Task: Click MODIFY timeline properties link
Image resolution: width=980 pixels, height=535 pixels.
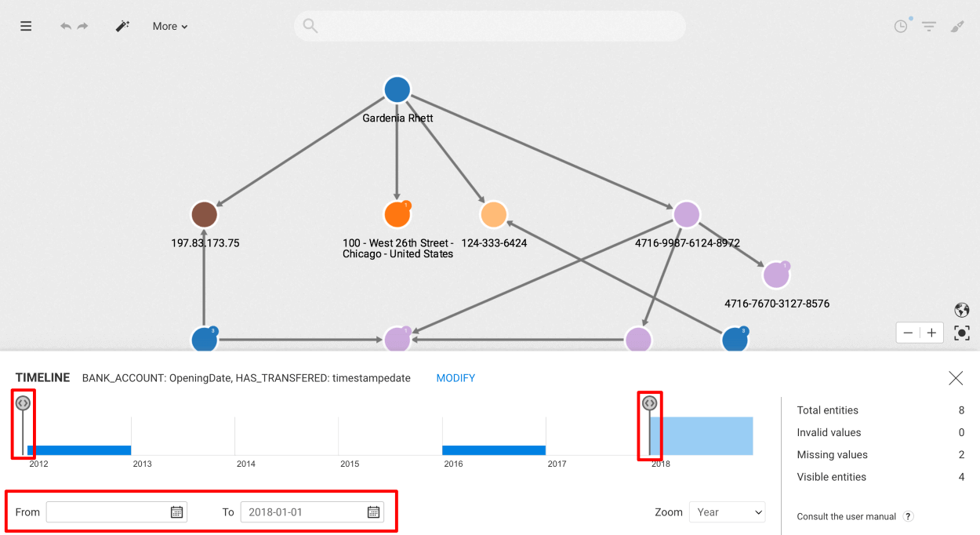Action: click(x=456, y=378)
